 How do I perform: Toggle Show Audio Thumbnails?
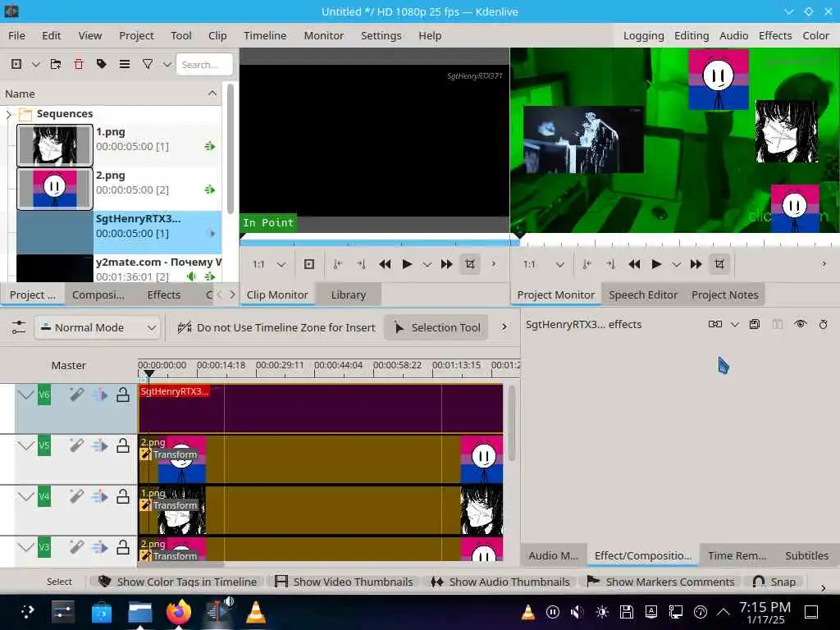click(500, 582)
